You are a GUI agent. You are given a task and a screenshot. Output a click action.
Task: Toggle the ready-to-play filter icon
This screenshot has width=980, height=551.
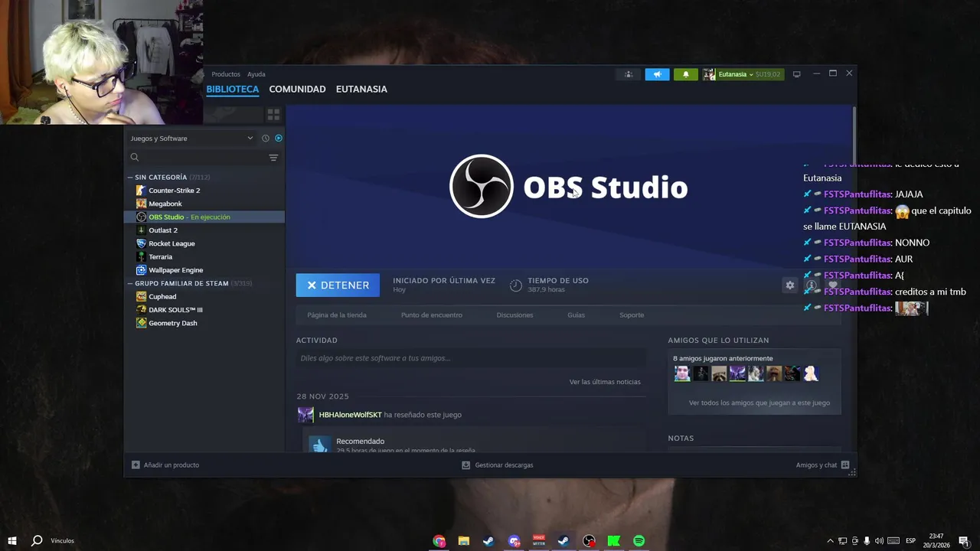tap(279, 139)
